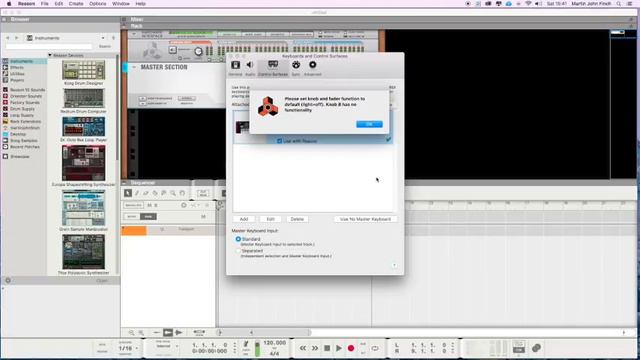Click the transport rewind button

(303, 348)
